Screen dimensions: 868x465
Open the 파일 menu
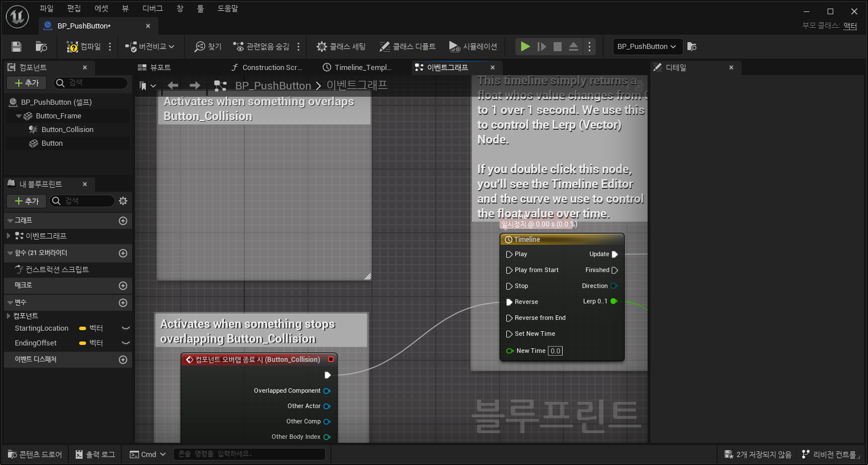pyautogui.click(x=46, y=9)
